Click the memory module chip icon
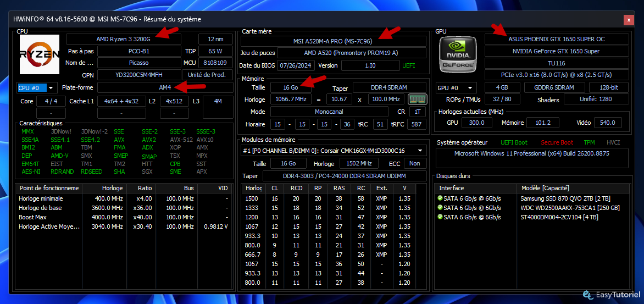644x304 pixels. (x=418, y=100)
